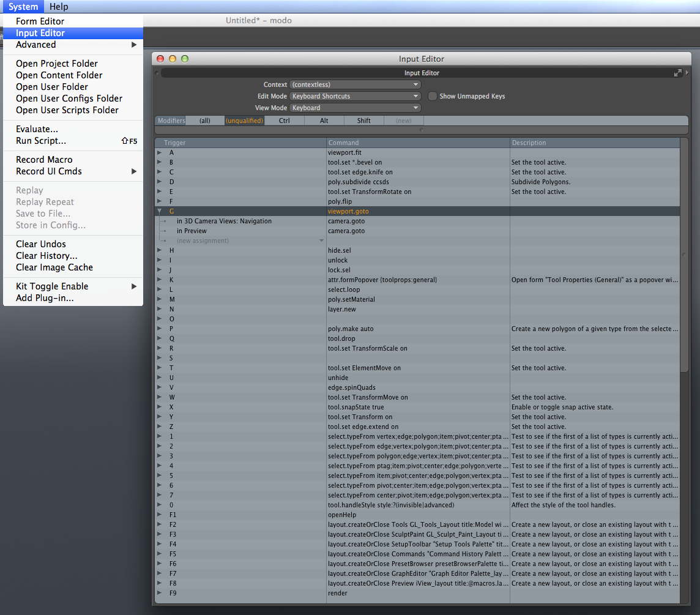
Task: Click the Input Editor panel expand icon
Action: (x=678, y=73)
